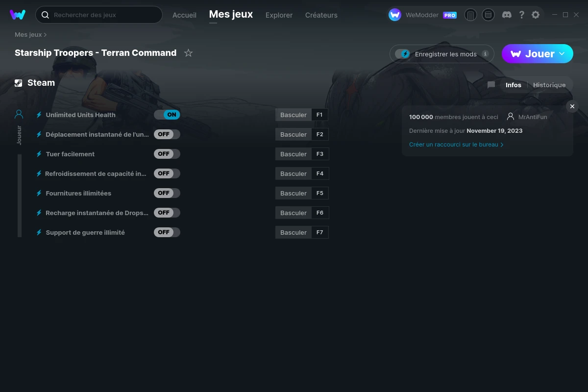Click the Mes jeux breadcrumb link
This screenshot has width=588, height=392.
pyautogui.click(x=28, y=35)
